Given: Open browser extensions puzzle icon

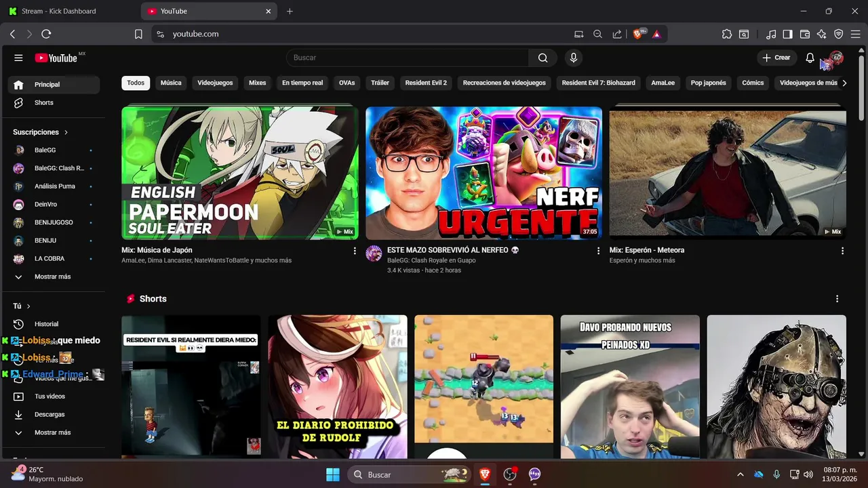Looking at the screenshot, I should [x=727, y=34].
